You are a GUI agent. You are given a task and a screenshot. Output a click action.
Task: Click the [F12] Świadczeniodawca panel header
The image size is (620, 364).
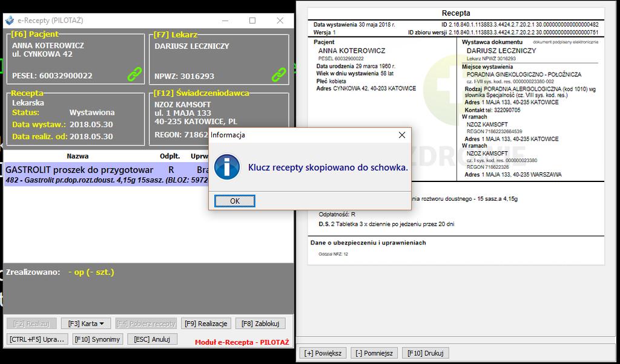201,93
